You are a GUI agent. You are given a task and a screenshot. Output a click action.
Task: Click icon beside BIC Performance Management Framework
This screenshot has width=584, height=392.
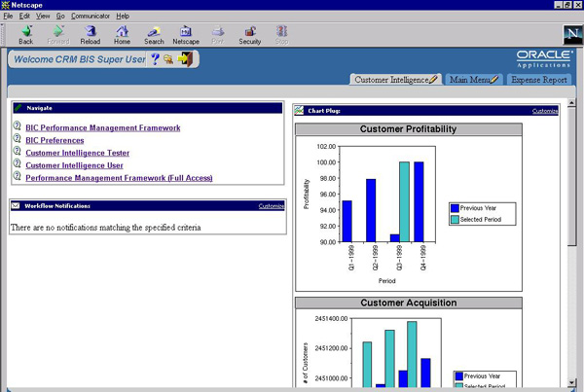[x=18, y=125]
